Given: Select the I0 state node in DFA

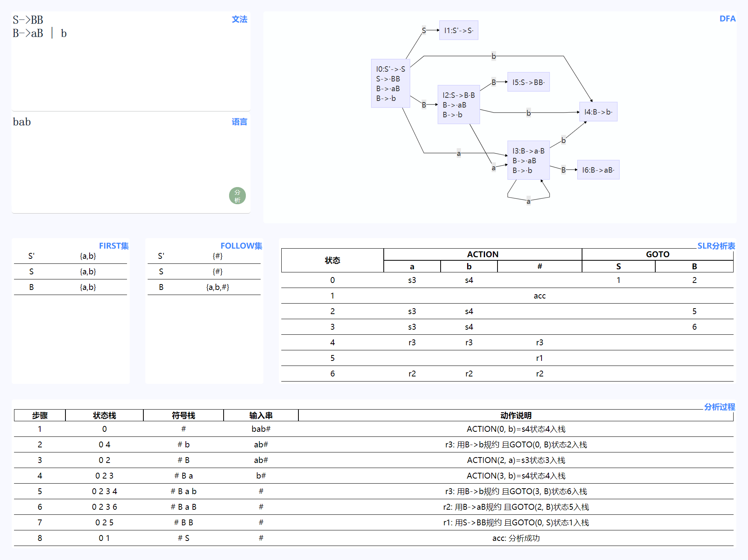Looking at the screenshot, I should [390, 83].
